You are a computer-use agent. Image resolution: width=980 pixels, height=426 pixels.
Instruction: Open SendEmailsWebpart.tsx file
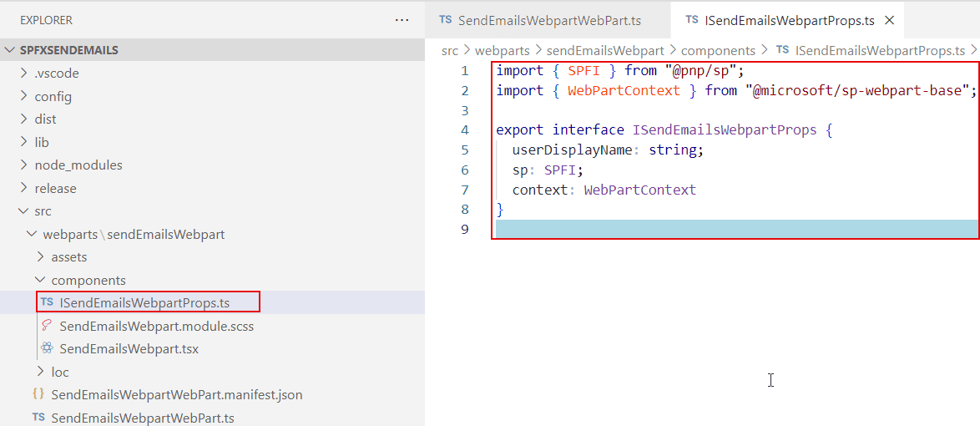click(129, 349)
